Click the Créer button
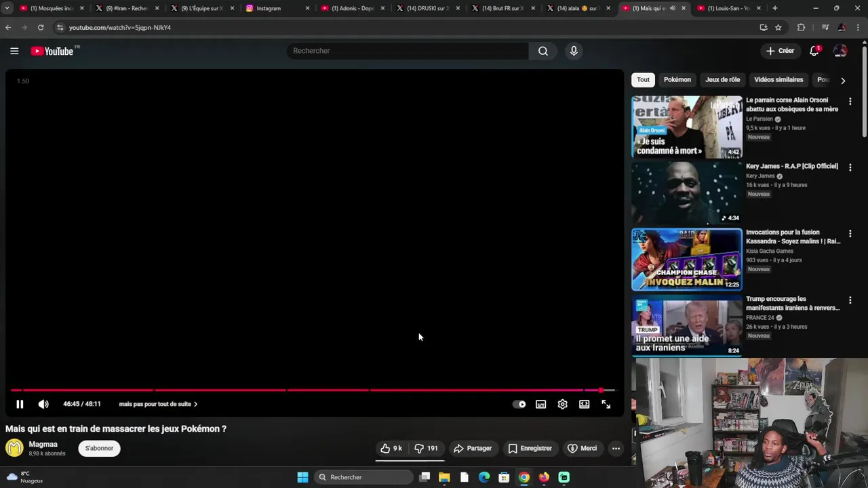Screen dimensions: 868x488 (x=780, y=51)
